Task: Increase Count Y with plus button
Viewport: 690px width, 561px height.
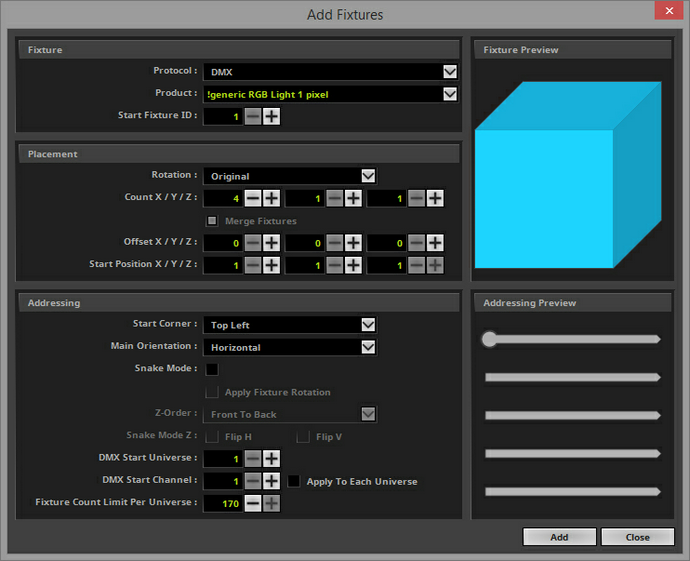Action: pyautogui.click(x=353, y=198)
